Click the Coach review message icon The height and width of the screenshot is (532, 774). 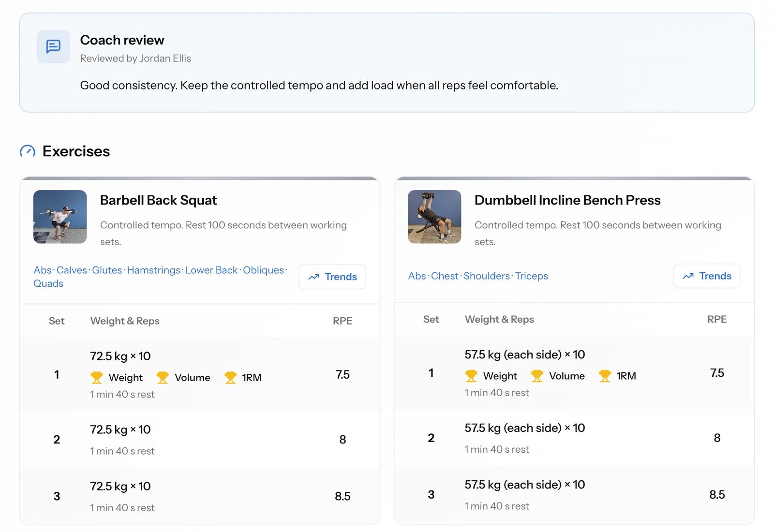point(53,46)
